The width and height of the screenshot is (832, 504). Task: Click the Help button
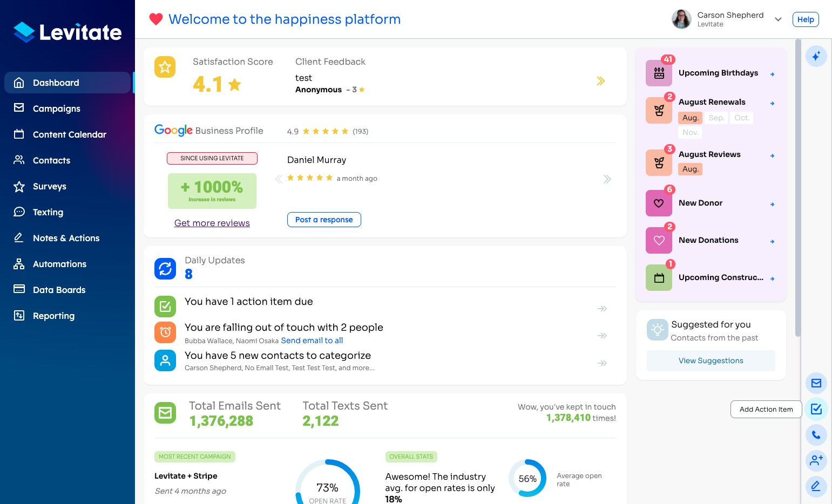(806, 19)
